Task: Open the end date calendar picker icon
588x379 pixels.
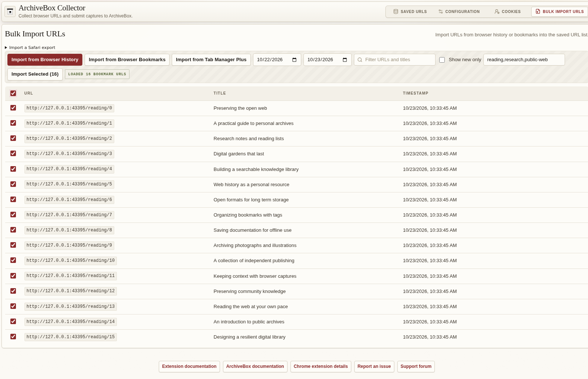Action: 345,60
